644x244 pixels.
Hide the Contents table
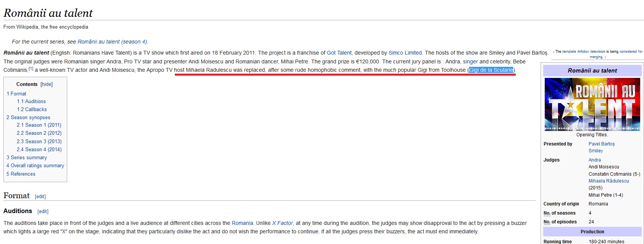(x=47, y=84)
